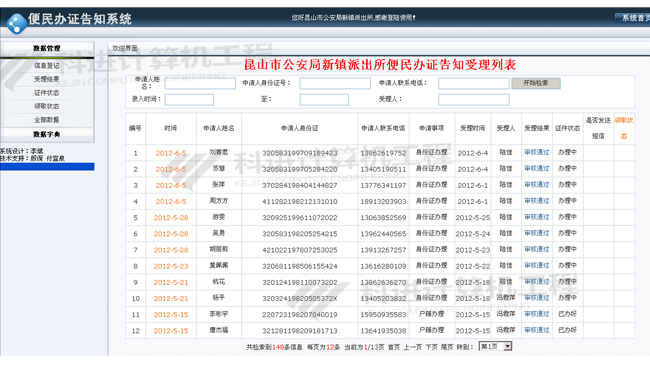Viewport: 650px width, 368px height.
Task: Click the 申请事项 column header
Action: [432, 128]
